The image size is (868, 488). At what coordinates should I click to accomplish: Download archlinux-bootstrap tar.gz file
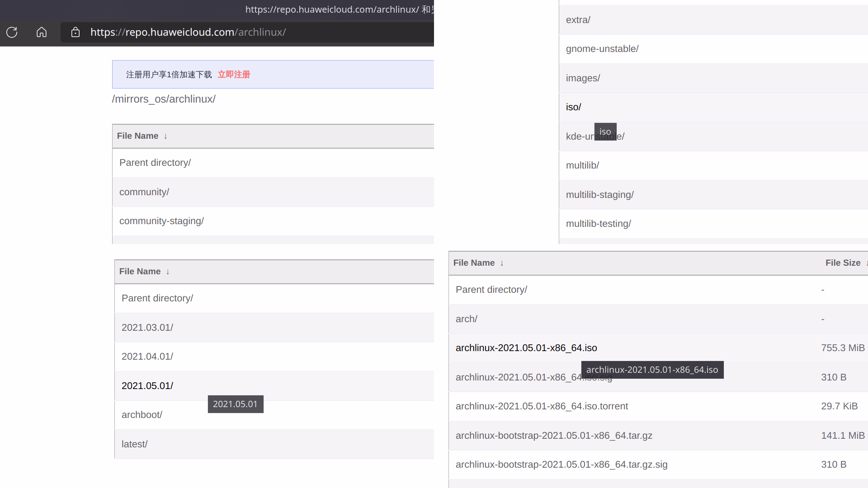554,436
